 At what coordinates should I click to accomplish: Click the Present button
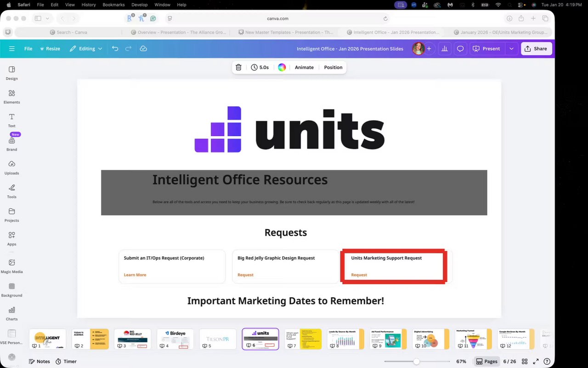click(487, 49)
